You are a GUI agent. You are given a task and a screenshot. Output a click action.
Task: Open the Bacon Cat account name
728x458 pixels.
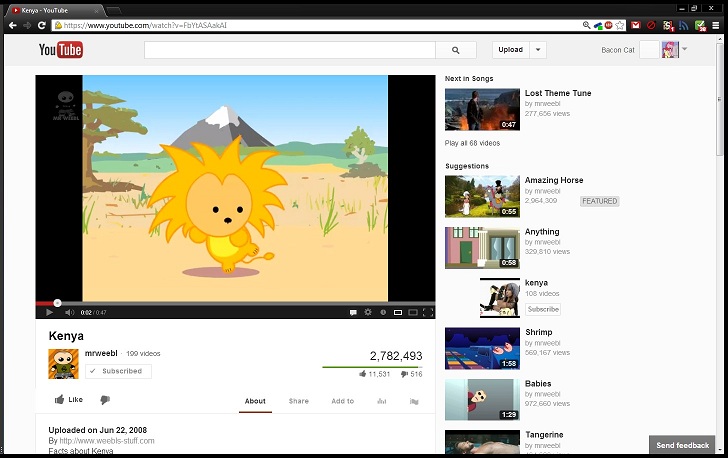(618, 50)
